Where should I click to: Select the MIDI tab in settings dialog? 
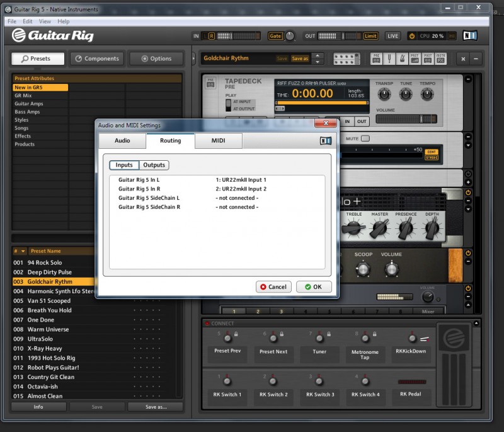tap(218, 141)
